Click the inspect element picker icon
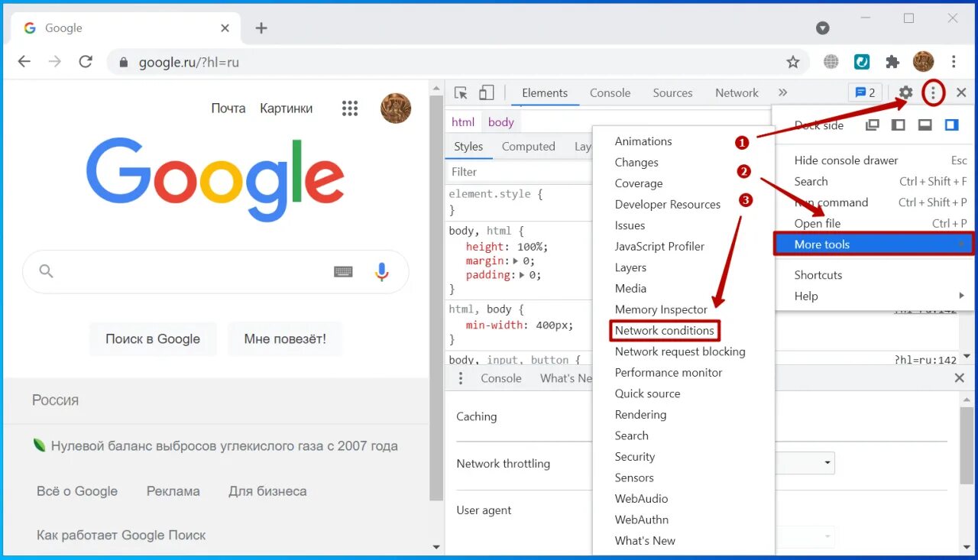 coord(461,93)
